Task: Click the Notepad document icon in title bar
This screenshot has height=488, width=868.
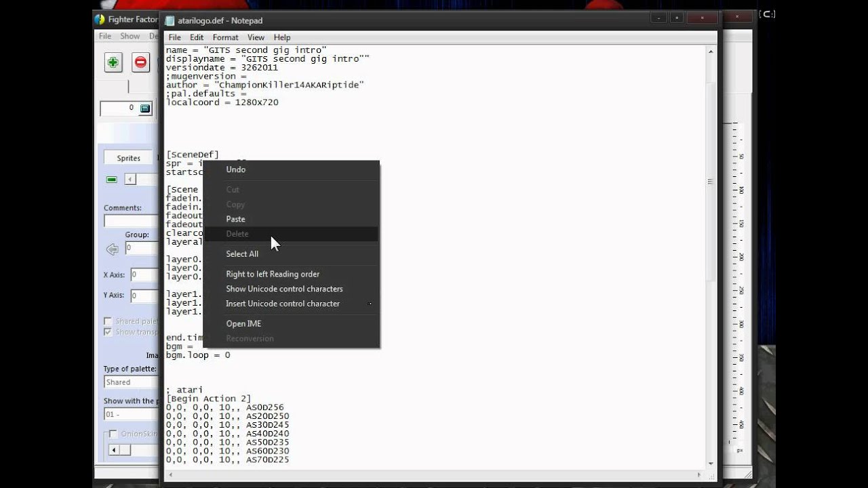Action: point(170,20)
